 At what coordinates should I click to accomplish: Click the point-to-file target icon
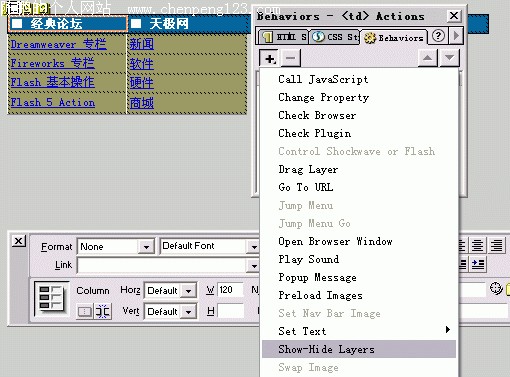[496, 288]
